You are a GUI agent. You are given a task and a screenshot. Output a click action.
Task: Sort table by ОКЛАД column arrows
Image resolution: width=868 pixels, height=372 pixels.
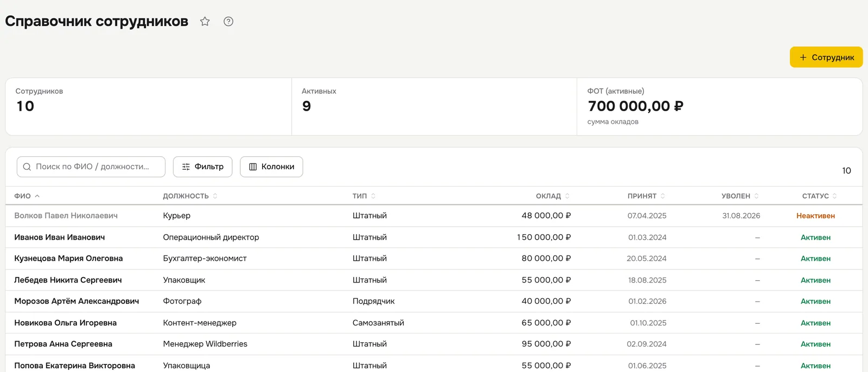point(567,196)
